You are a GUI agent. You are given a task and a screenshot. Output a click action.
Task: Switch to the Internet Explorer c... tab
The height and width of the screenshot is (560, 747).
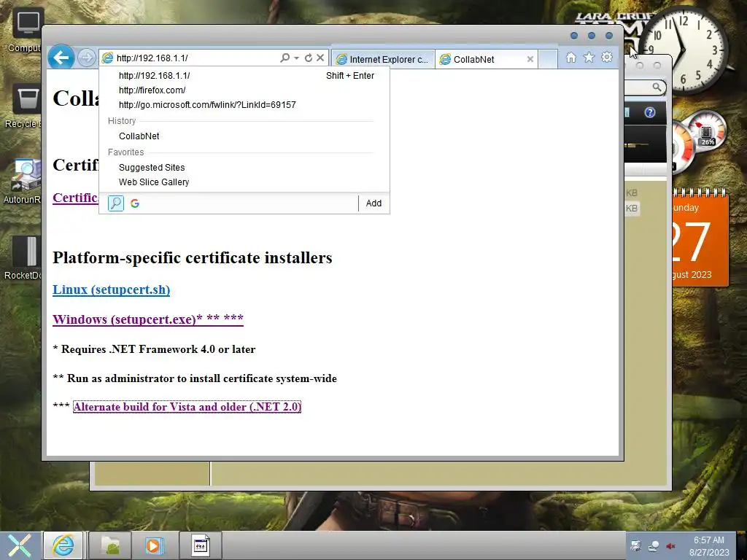pyautogui.click(x=382, y=59)
